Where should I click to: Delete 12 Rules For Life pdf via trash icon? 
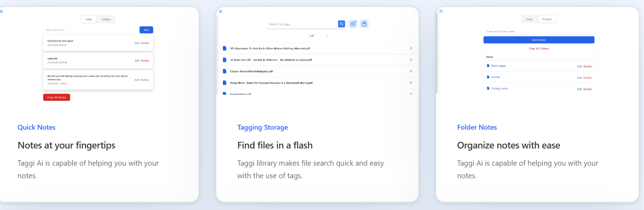(x=411, y=60)
